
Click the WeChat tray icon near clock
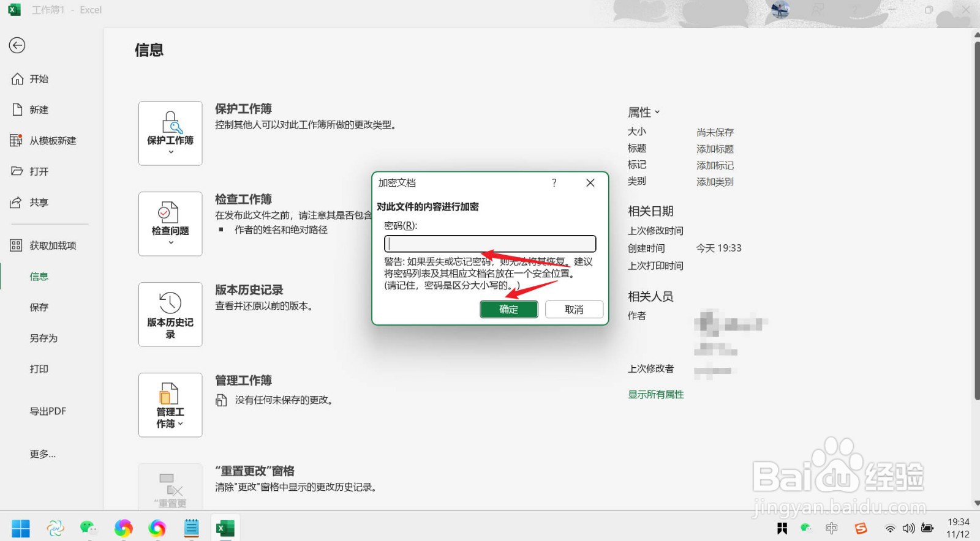point(806,528)
